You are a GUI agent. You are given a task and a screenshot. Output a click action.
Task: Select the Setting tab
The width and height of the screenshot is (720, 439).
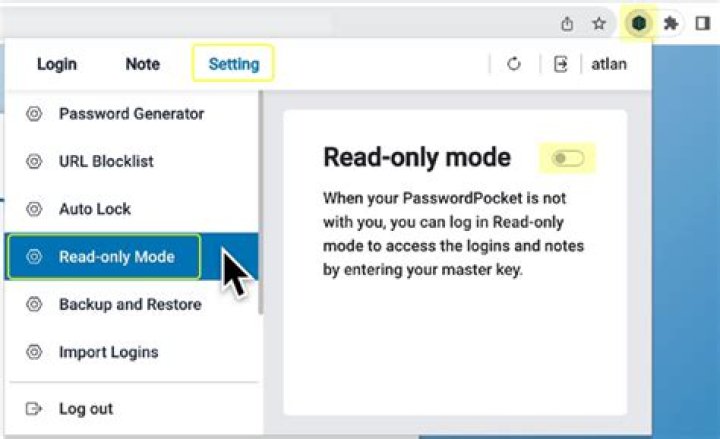234,64
